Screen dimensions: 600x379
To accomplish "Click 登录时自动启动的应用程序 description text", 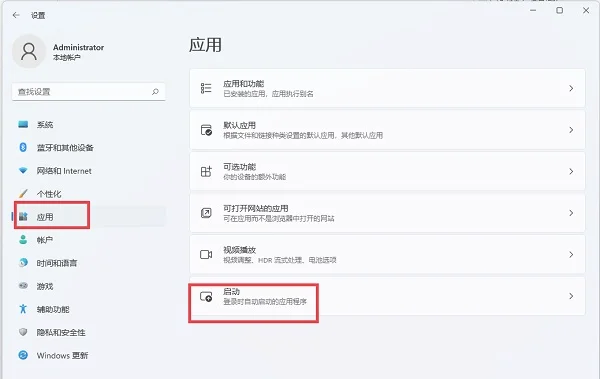I will 265,302.
